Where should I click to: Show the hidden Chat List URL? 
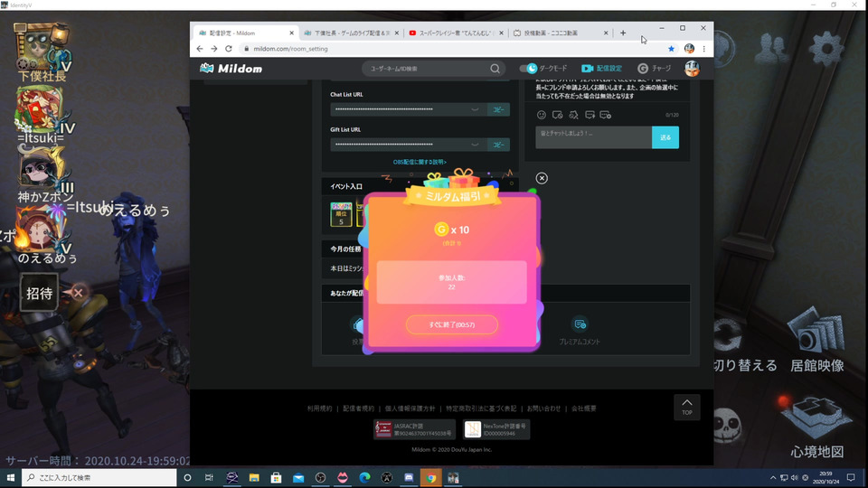click(475, 109)
